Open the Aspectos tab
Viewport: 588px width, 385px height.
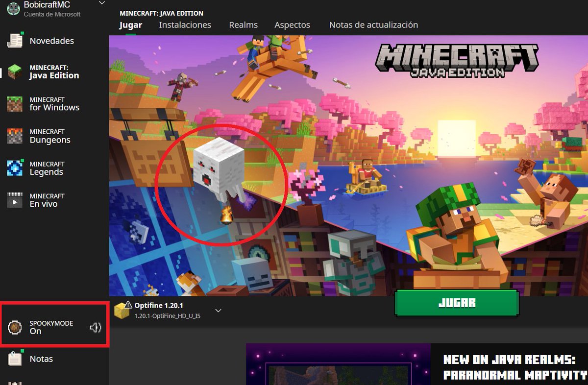click(293, 25)
